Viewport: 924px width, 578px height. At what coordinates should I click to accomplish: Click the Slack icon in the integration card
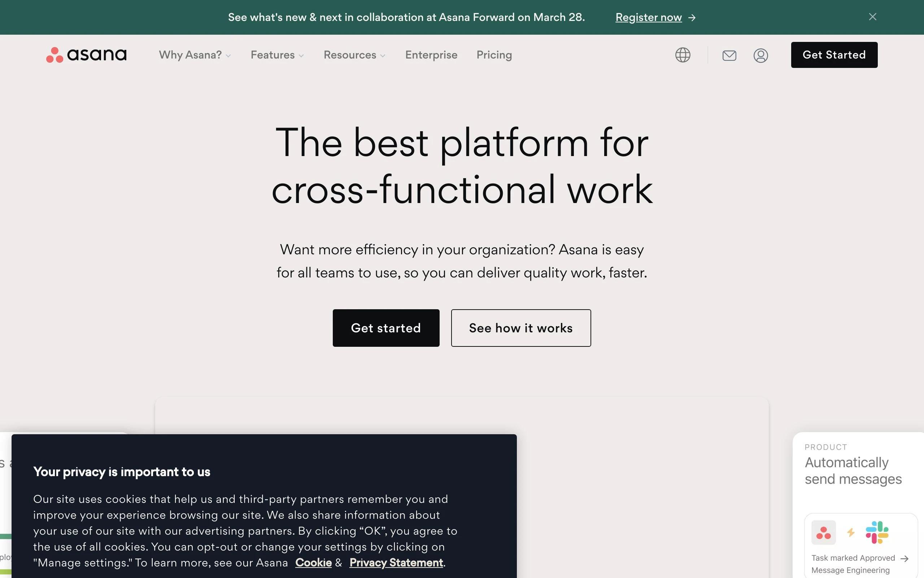(x=877, y=532)
